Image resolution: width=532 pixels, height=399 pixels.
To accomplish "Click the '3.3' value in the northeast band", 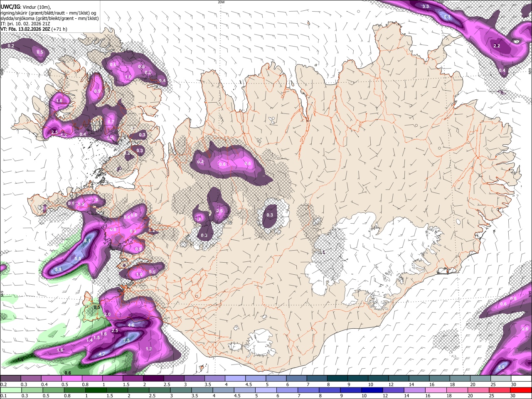I will coord(426,6).
